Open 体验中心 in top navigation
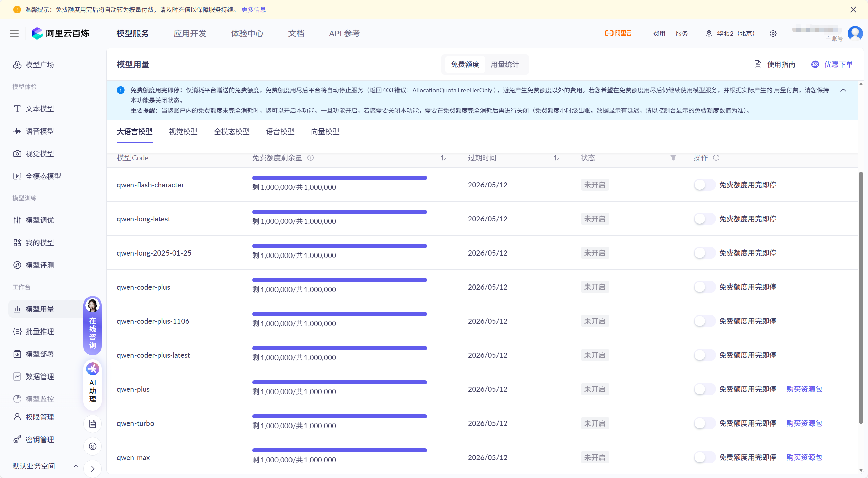Screen dimensions: 868x478 point(247,33)
